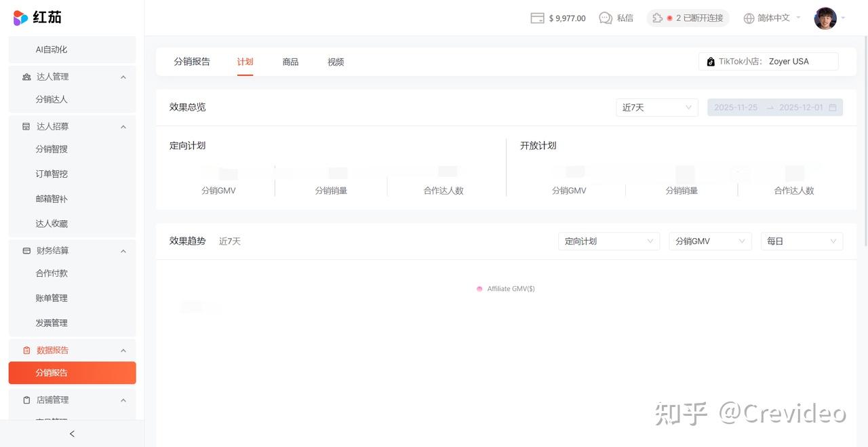Click the disconnected plugin puzzle icon
The image size is (868, 447).
(x=657, y=18)
